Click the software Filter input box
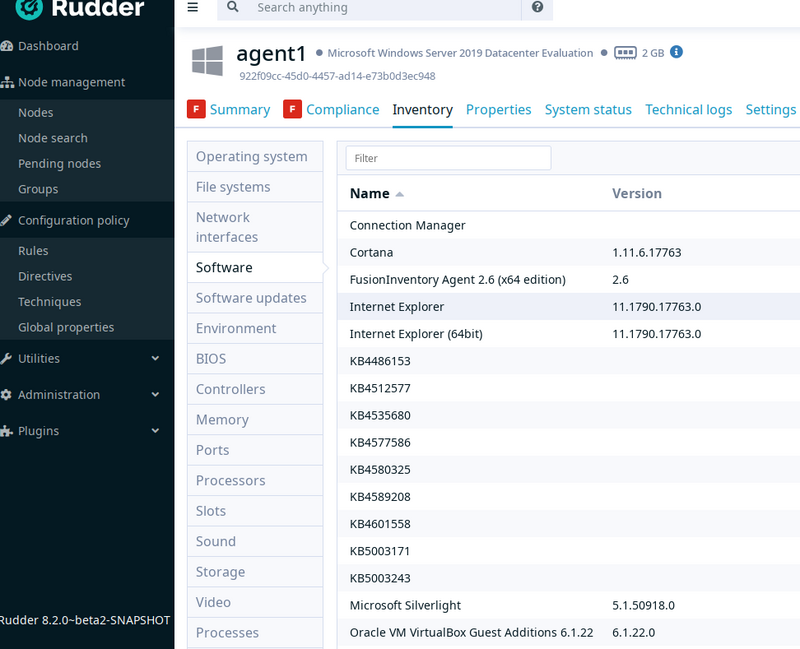The height and width of the screenshot is (649, 800). tap(448, 158)
